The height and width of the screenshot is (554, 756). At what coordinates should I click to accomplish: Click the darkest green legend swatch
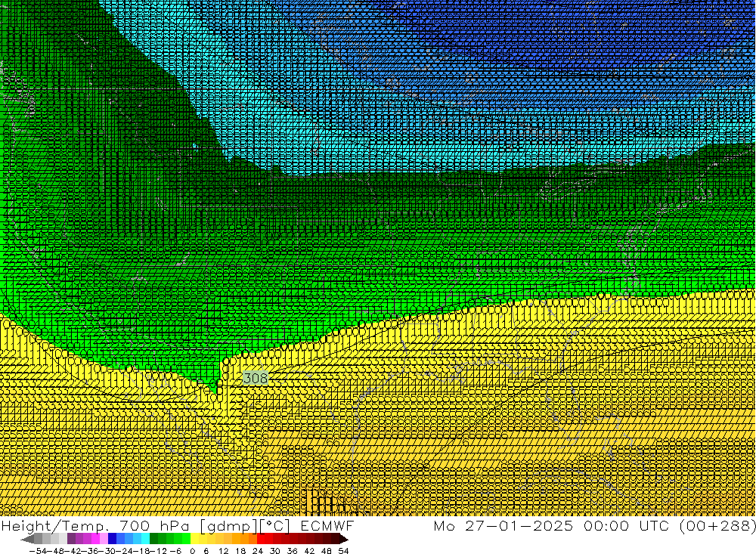click(x=153, y=539)
